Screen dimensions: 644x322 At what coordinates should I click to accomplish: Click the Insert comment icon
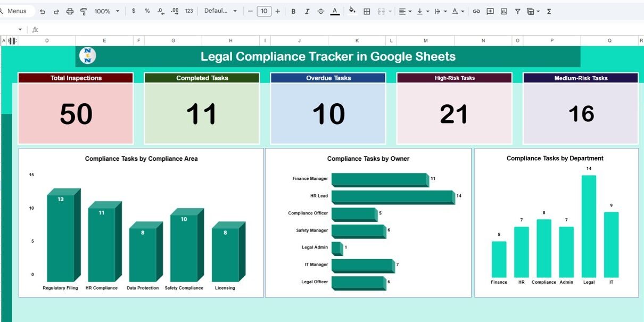pos(490,11)
